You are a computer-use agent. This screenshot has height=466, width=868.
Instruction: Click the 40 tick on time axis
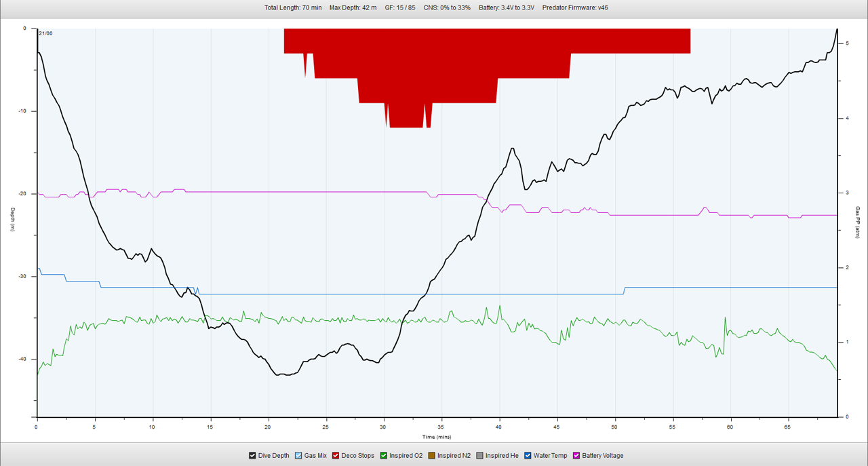[x=499, y=427]
